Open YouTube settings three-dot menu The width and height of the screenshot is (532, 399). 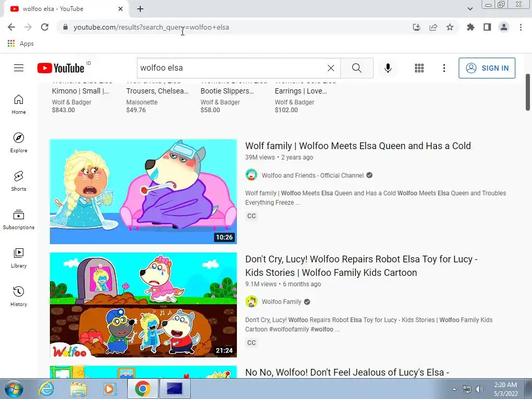click(x=444, y=68)
